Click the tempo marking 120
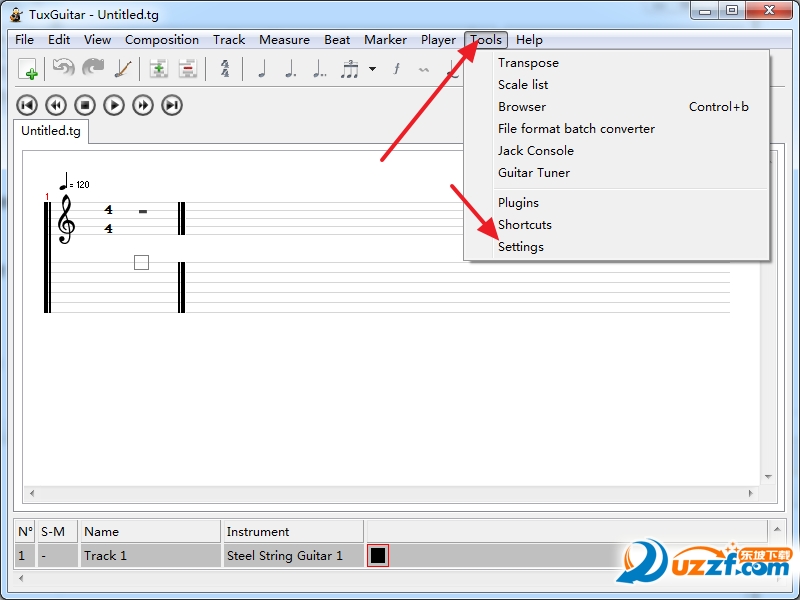The width and height of the screenshot is (800, 600). [74, 182]
